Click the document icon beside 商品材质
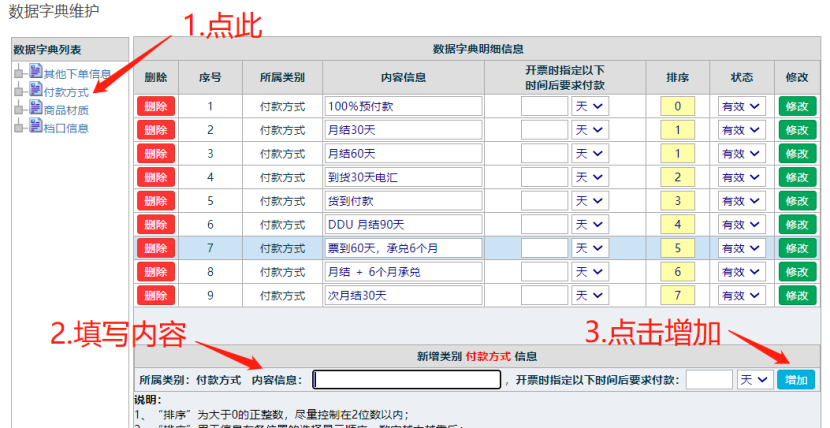 click(x=35, y=108)
